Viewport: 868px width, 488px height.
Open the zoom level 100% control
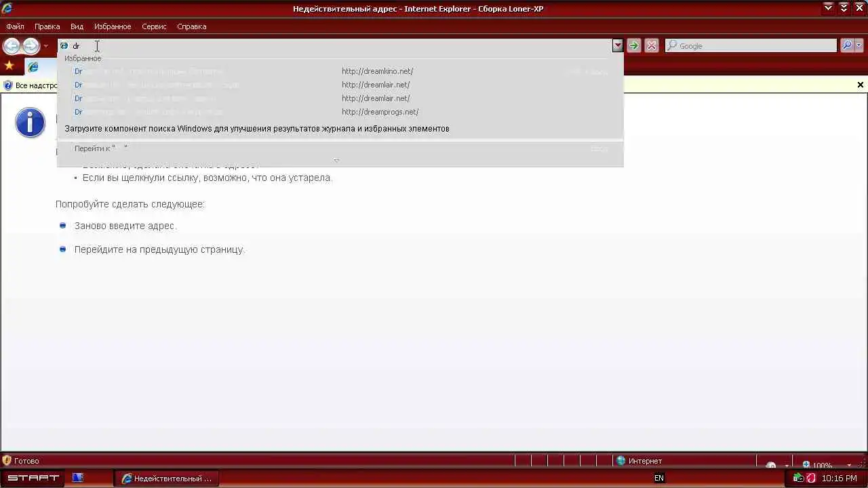[x=817, y=466]
